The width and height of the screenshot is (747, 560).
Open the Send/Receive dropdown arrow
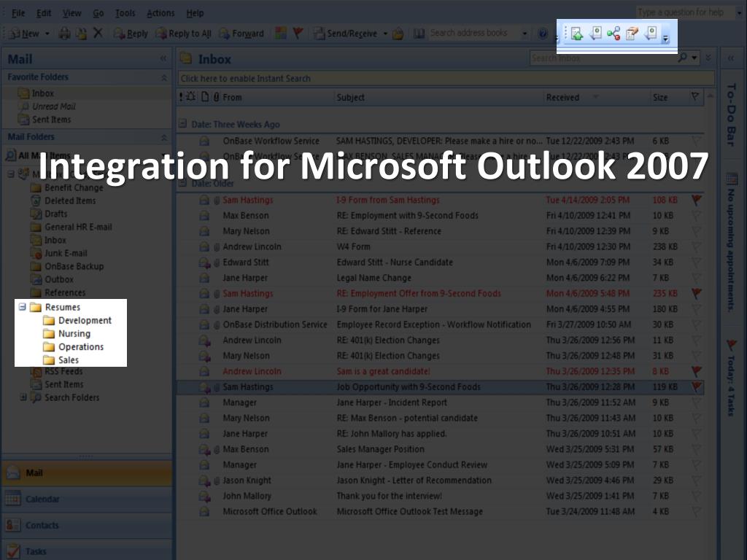[385, 34]
